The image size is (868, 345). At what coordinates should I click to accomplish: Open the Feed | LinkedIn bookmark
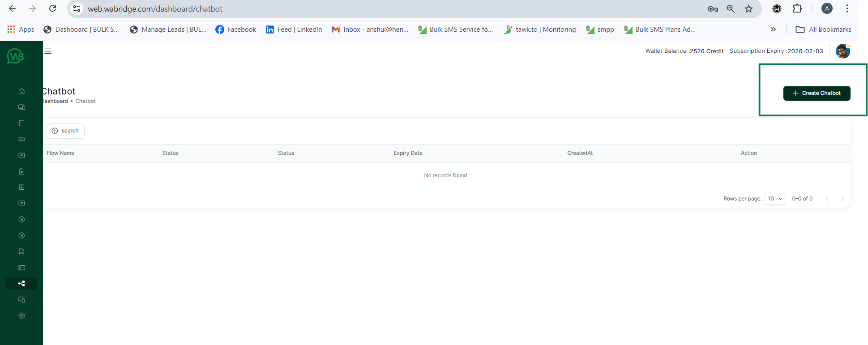point(294,30)
